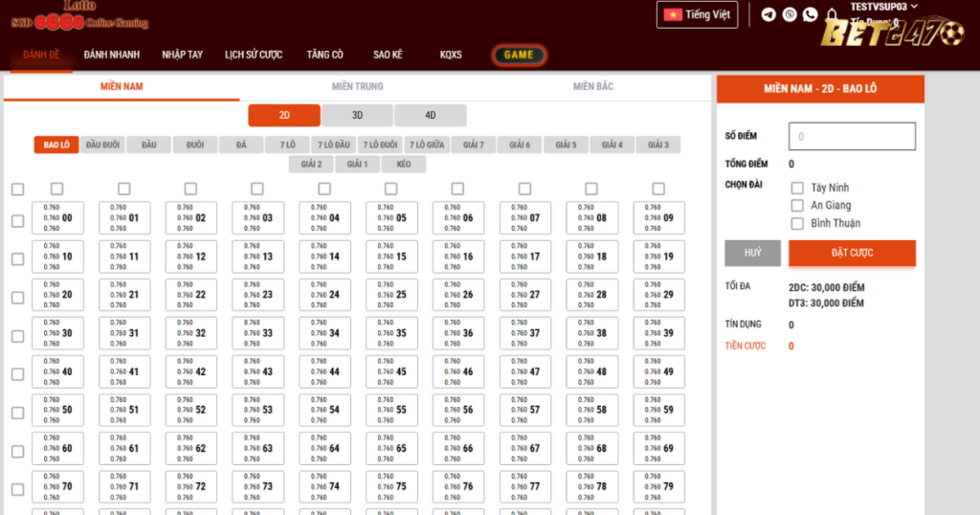980x515 pixels.
Task: Open the KQXS results menu
Action: pos(451,55)
